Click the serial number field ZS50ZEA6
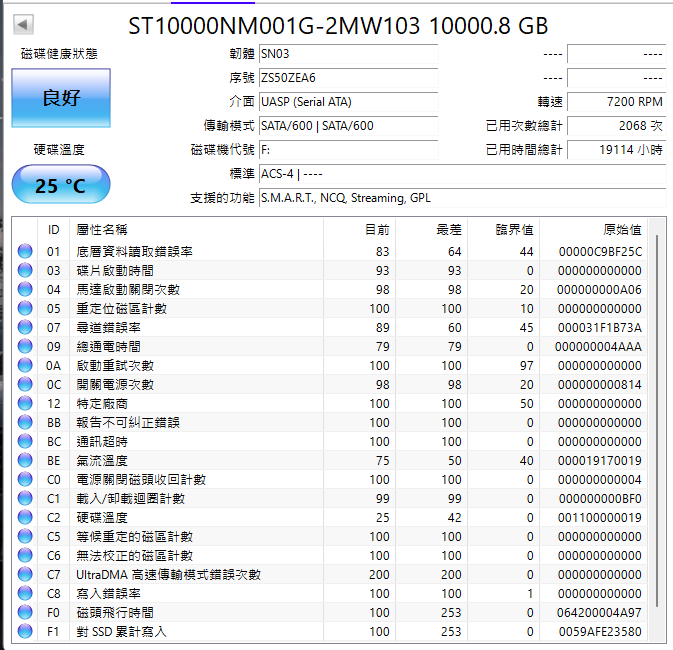 pyautogui.click(x=349, y=78)
